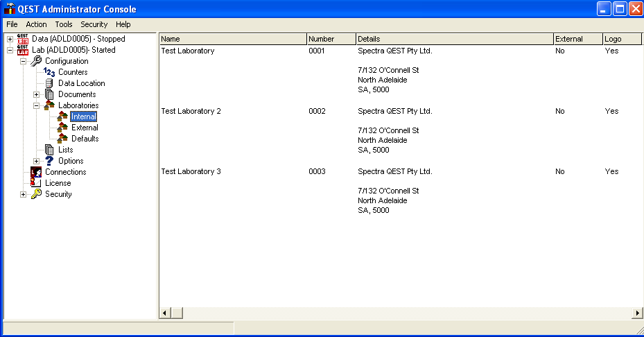Click the Options question mark icon
Viewport: 644px width, 337px height.
pyautogui.click(x=49, y=161)
